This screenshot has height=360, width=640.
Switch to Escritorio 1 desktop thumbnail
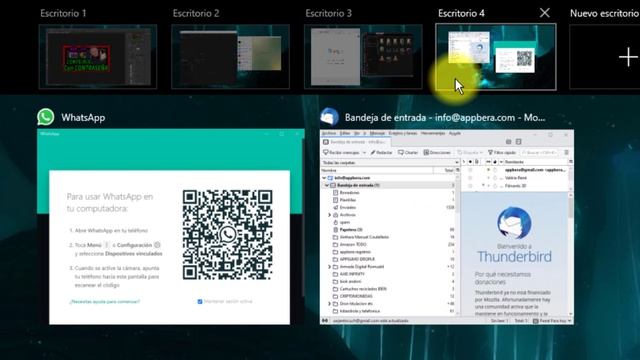98,56
